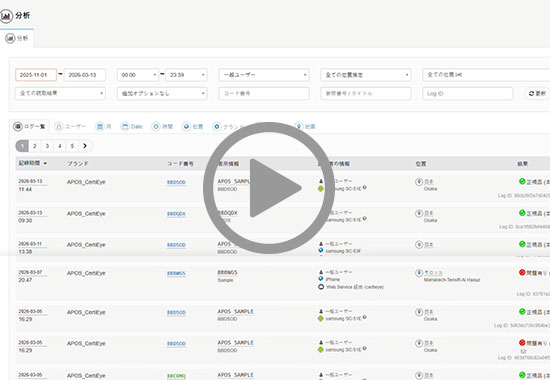Image resolution: width=550 pixels, height=380 pixels.
Task: Open the 全ての読取結果 dropdown
Action: pyautogui.click(x=60, y=93)
